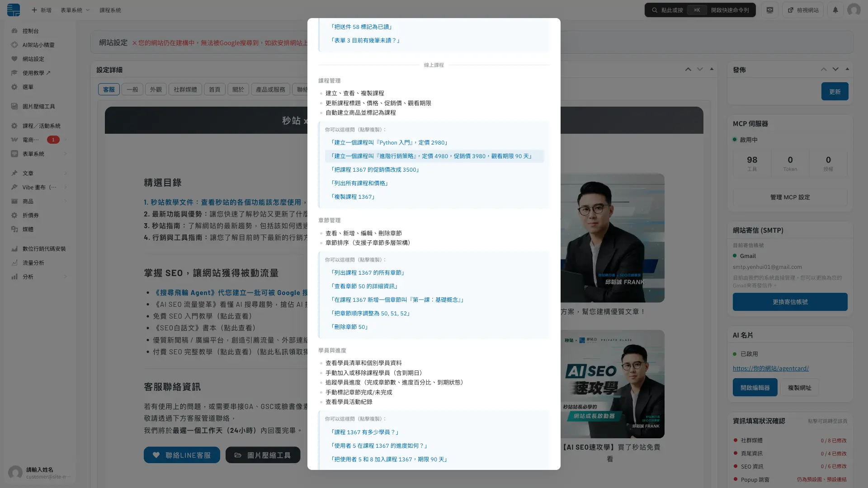The height and width of the screenshot is (488, 868).
Task: Click the notification bell icon
Action: (x=835, y=10)
